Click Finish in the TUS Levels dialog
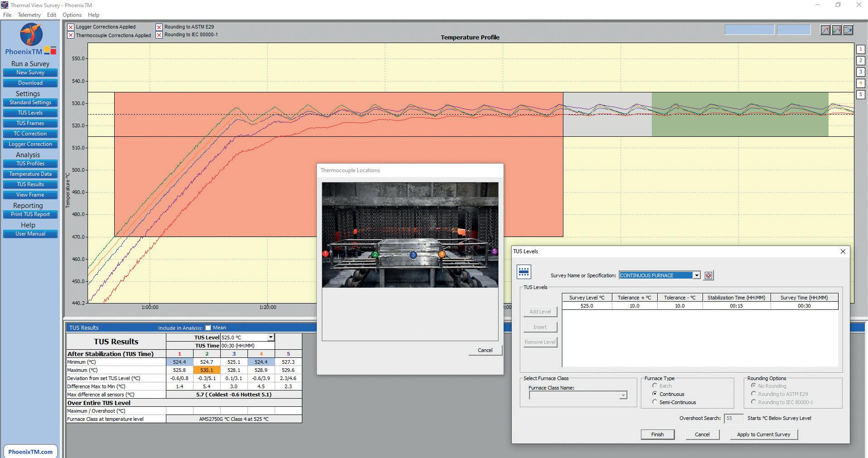The width and height of the screenshot is (868, 458). (657, 434)
